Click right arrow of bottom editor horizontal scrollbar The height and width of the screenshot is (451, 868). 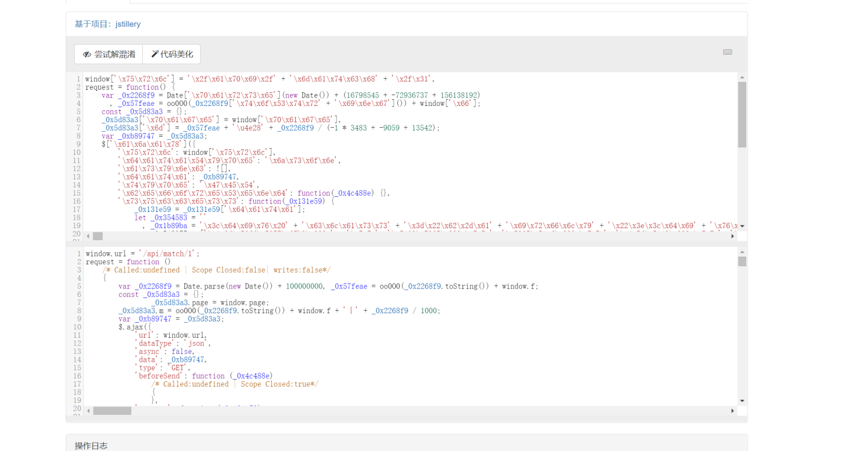pyautogui.click(x=733, y=411)
